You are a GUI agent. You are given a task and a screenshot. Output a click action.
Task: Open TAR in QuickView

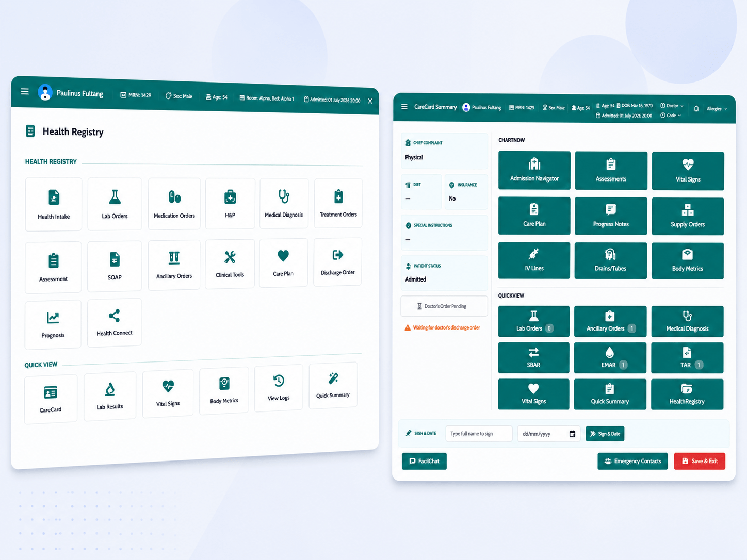click(x=687, y=358)
